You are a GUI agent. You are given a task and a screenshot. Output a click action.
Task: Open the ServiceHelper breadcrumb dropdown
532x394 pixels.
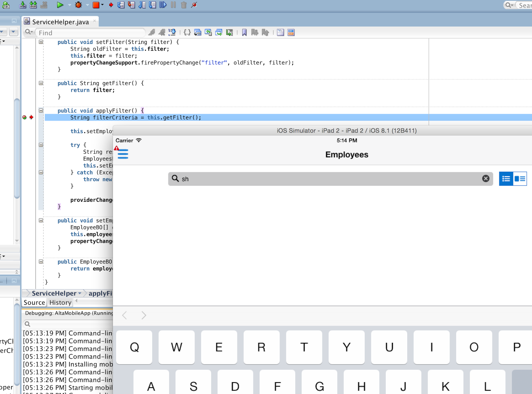[80, 293]
